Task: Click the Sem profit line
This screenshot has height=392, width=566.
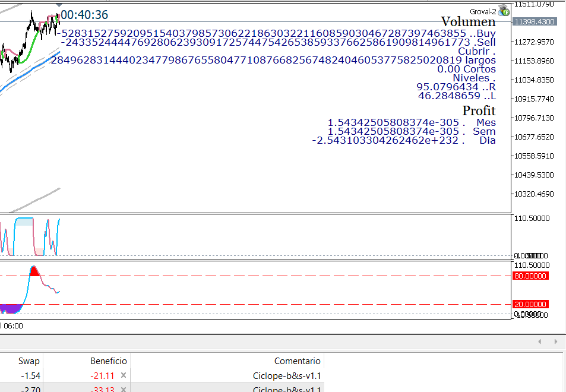Action: 412,131
